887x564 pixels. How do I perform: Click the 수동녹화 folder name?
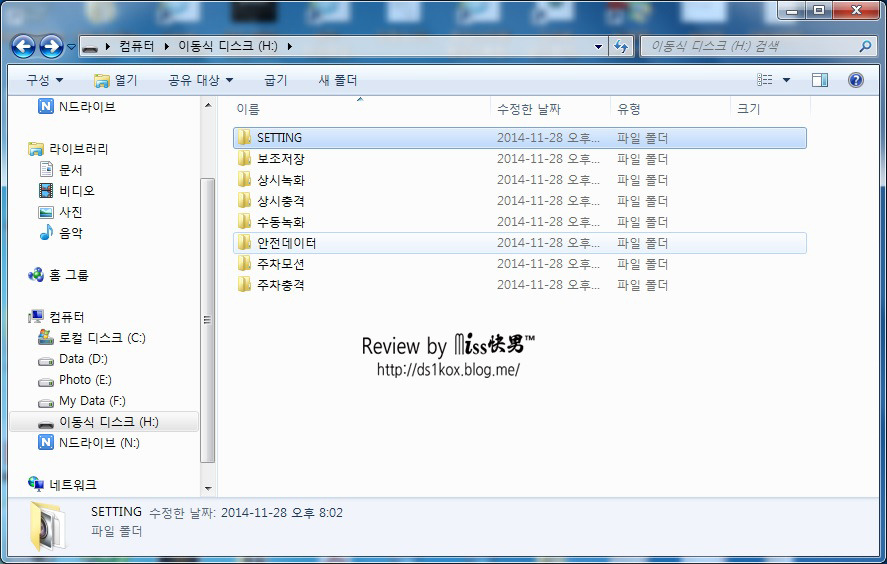(x=281, y=222)
